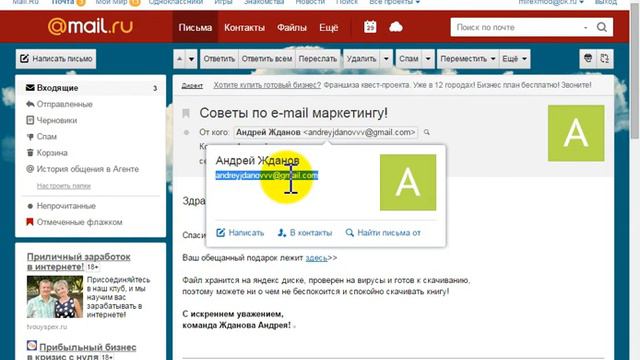Click the shield icon in toolbar
The height and width of the screenshot is (360, 640).
pyautogui.click(x=588, y=59)
